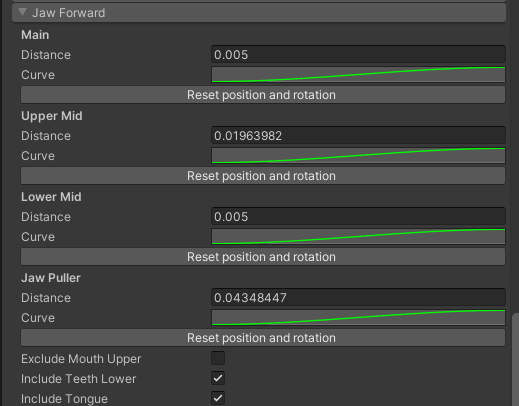Click the inspector vertical scrollbar
Image resolution: width=519 pixels, height=406 pixels.
coord(515,359)
